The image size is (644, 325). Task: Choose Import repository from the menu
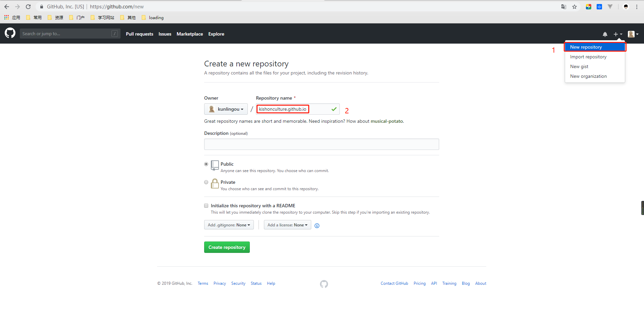[595, 57]
